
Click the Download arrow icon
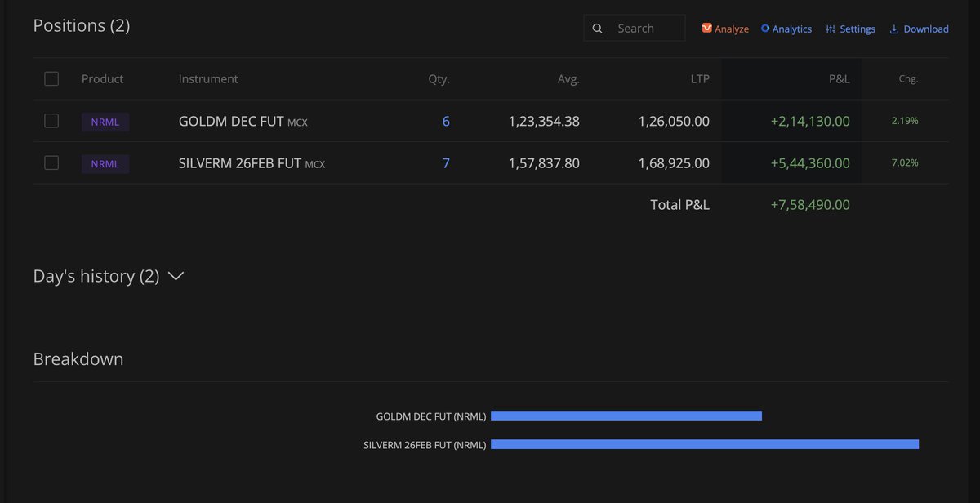(x=894, y=29)
